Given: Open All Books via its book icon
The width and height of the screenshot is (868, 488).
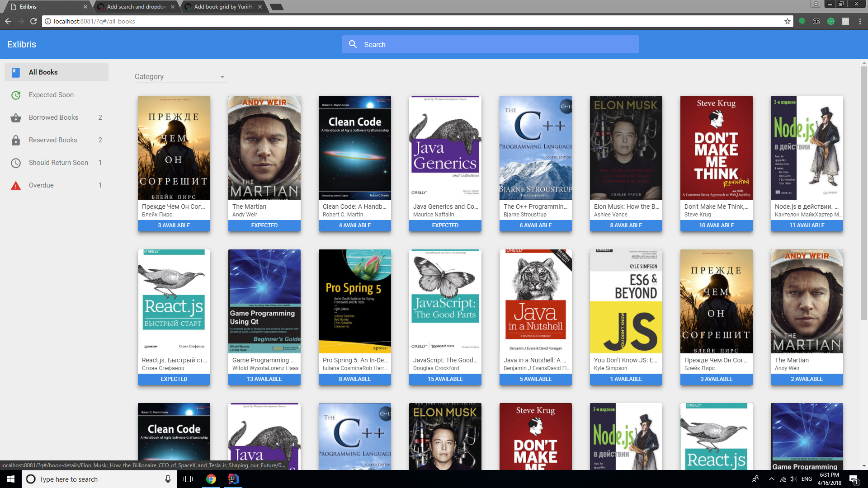Looking at the screenshot, I should tap(16, 72).
